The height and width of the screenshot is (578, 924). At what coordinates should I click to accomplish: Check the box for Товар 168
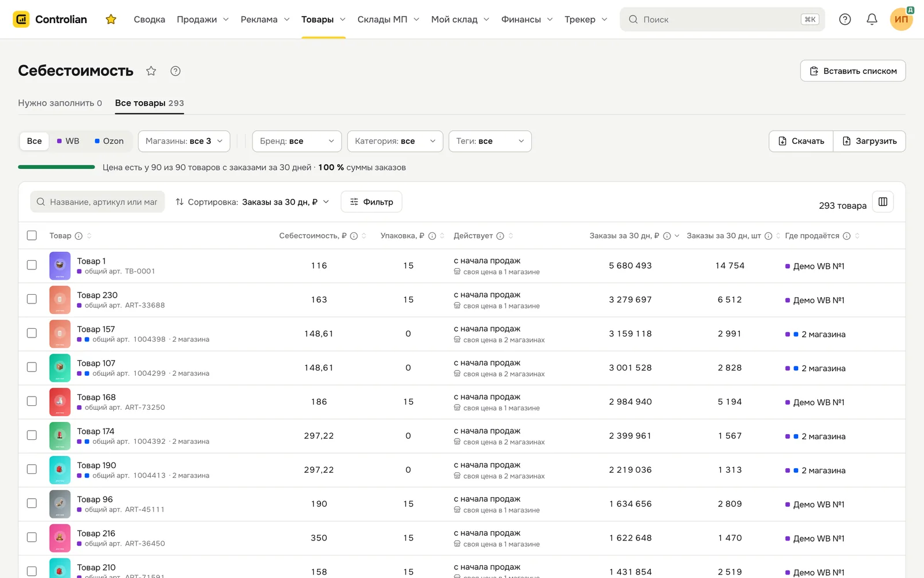32,401
